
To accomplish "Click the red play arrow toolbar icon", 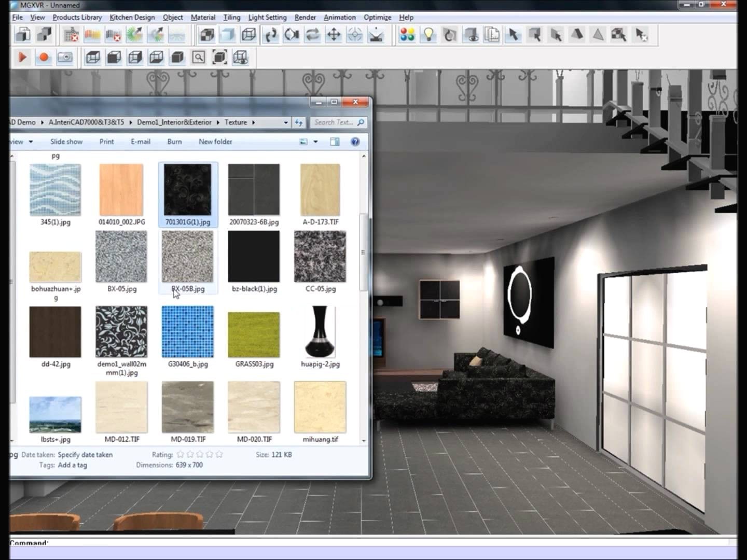I will pyautogui.click(x=22, y=57).
